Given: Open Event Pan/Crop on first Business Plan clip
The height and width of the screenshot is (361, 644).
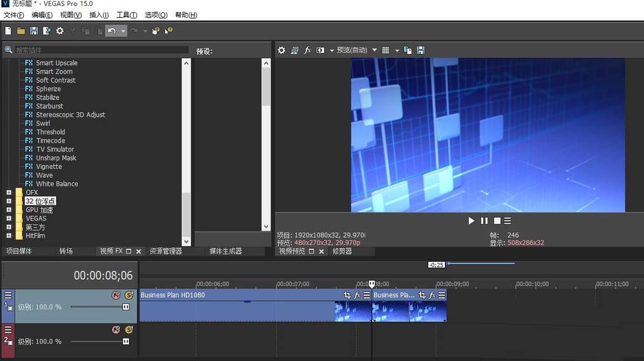Looking at the screenshot, I should pos(348,295).
